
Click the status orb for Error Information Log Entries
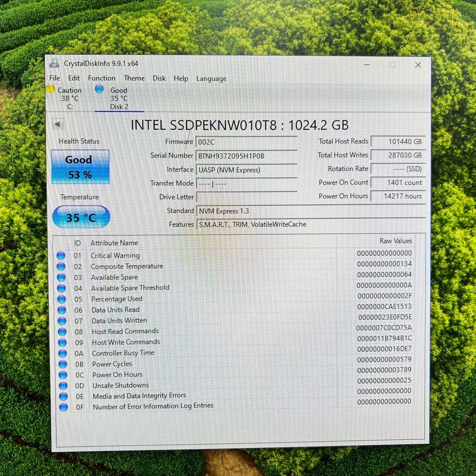coord(64,407)
